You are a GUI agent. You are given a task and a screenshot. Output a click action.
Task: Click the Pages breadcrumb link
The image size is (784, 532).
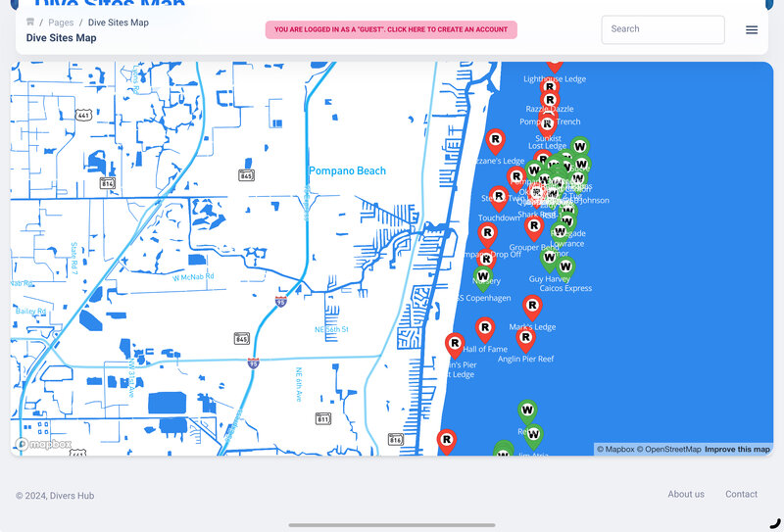pos(61,22)
